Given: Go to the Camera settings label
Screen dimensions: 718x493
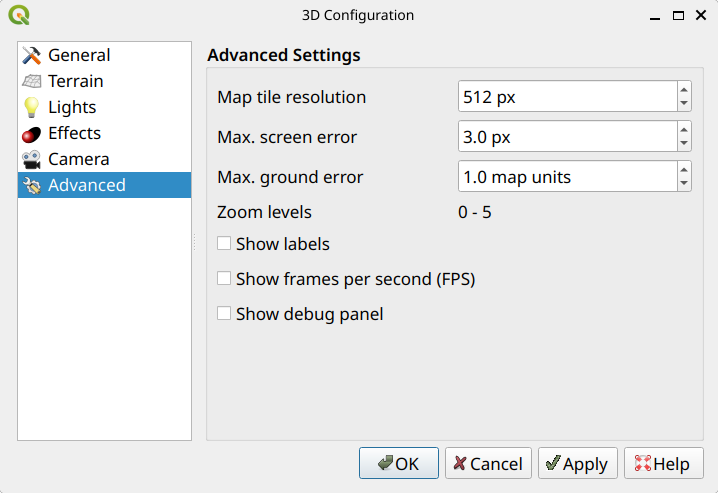Looking at the screenshot, I should 78,159.
